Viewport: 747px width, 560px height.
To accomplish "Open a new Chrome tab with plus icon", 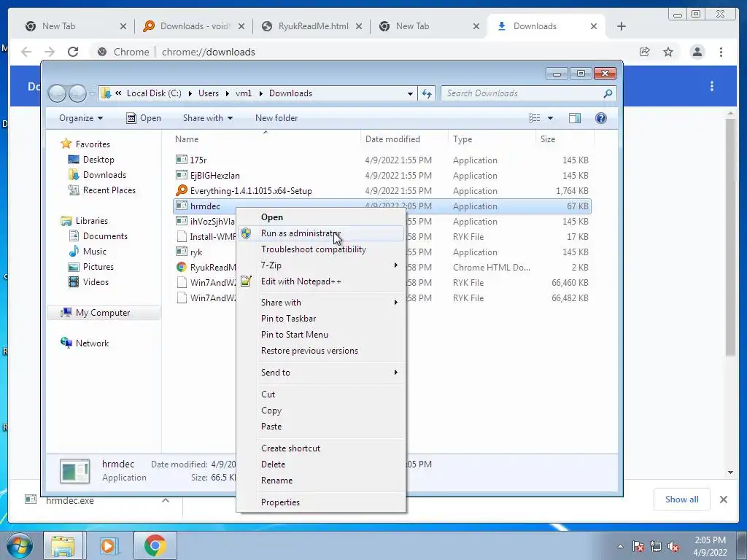I will (622, 26).
